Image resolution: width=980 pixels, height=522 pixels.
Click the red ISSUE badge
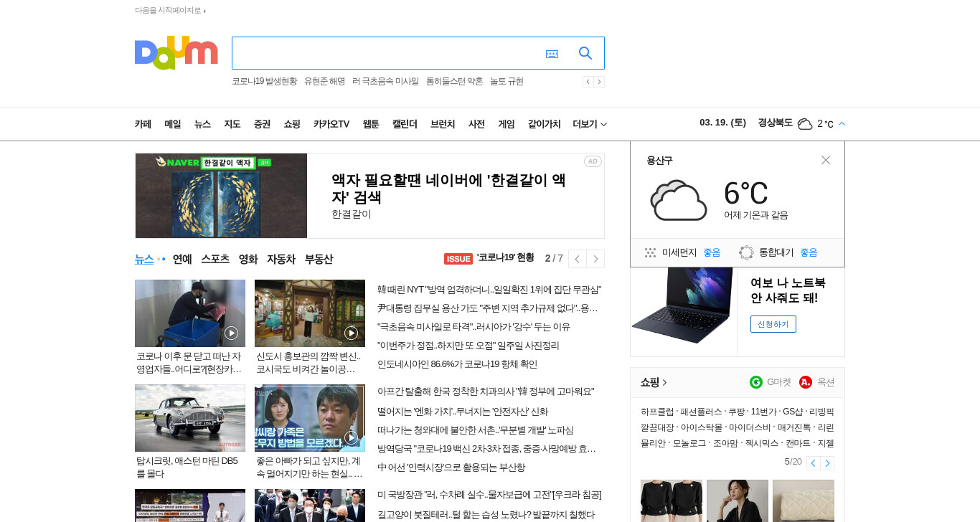click(458, 259)
